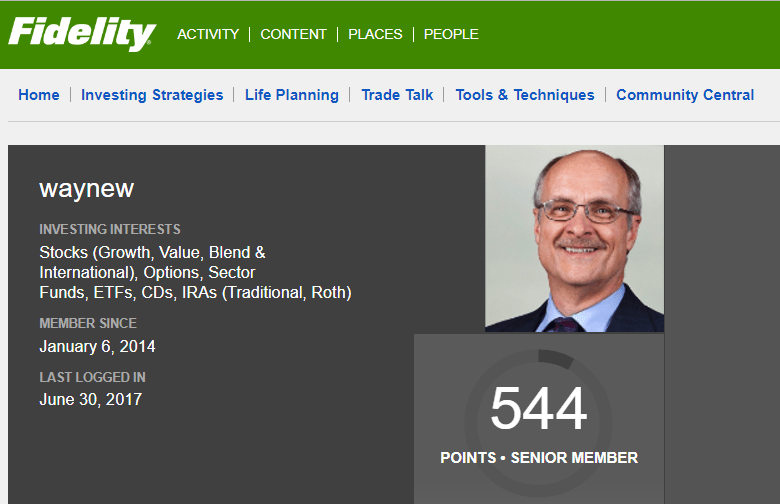Image resolution: width=780 pixels, height=504 pixels.
Task: Visit the Community Central tab
Action: [685, 95]
